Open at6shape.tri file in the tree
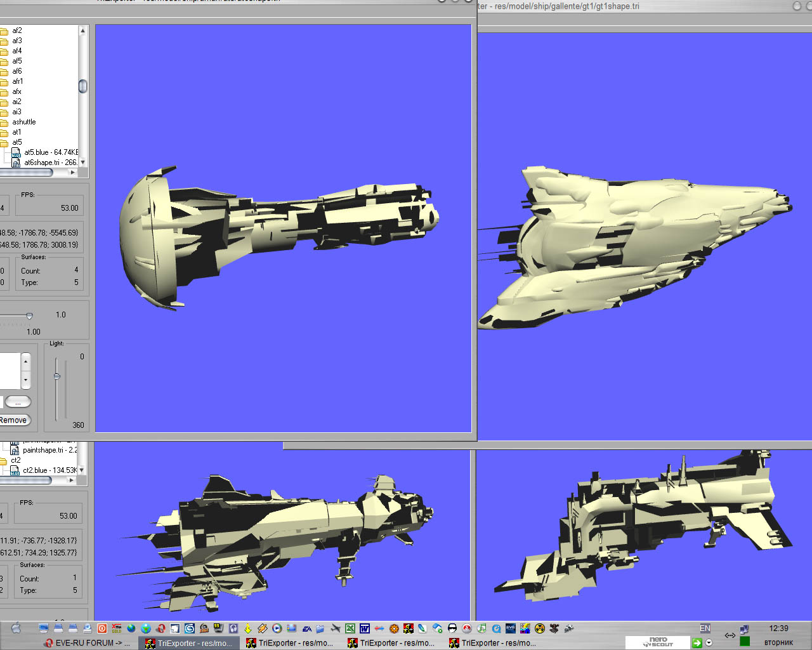812x650 pixels. [x=50, y=162]
